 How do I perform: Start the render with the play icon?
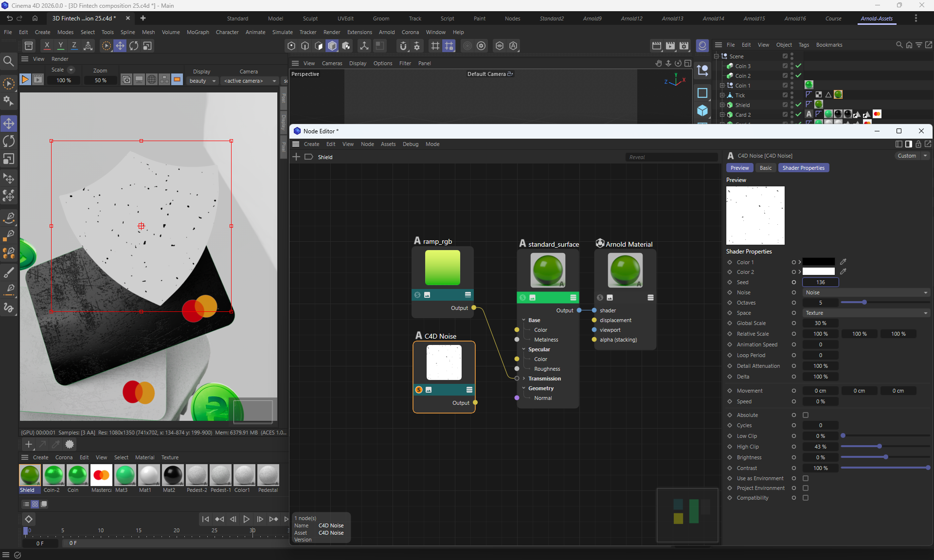(25, 79)
